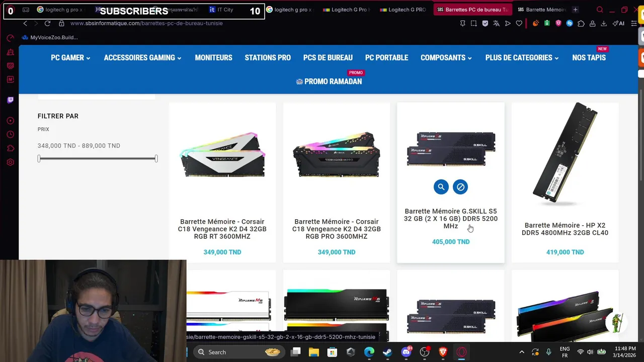Viewport: 644px width, 362px height.
Task: Switch to Barrette Mémoire tab
Action: pyautogui.click(x=542, y=10)
